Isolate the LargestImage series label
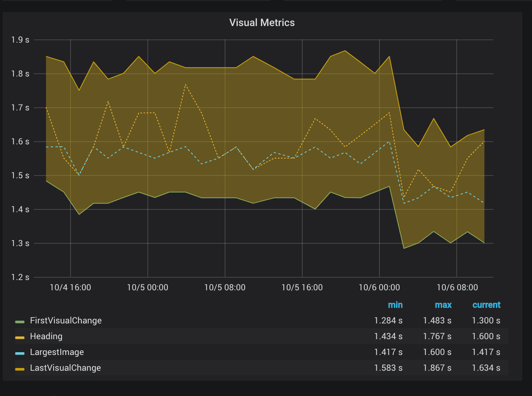This screenshot has height=396, width=532. 57,352
